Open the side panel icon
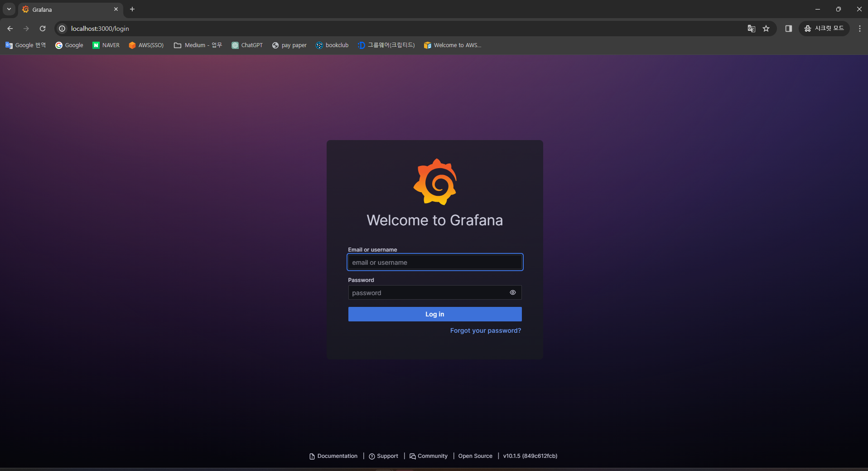Viewport: 868px width, 471px height. click(789, 29)
